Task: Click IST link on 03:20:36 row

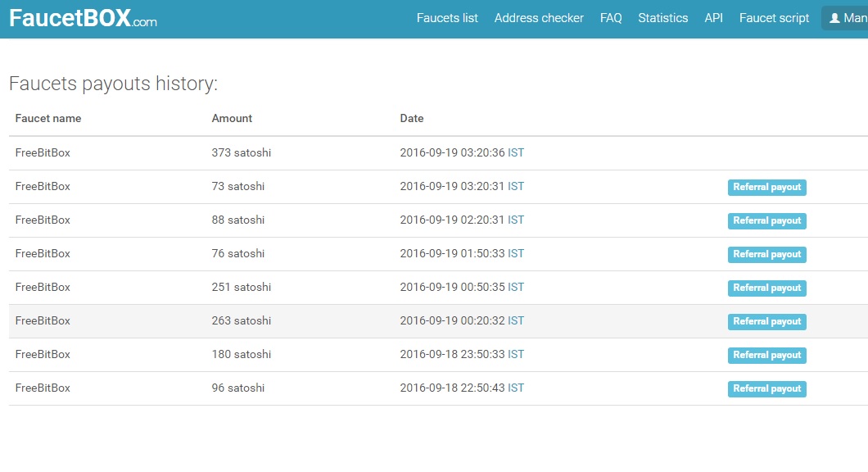Action: [516, 153]
